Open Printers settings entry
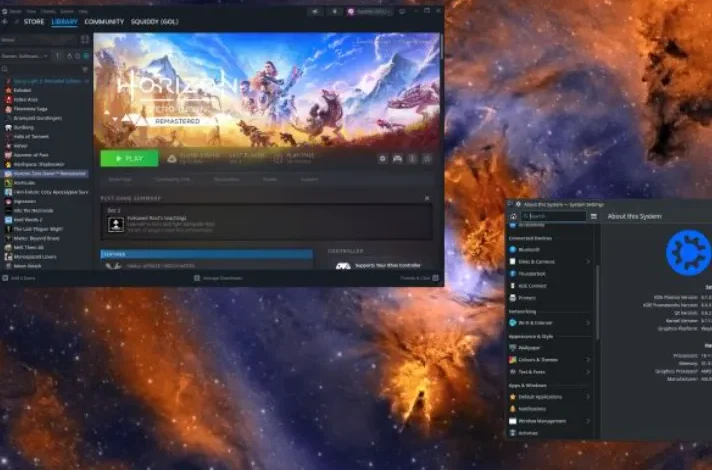712x470 pixels. (550, 298)
